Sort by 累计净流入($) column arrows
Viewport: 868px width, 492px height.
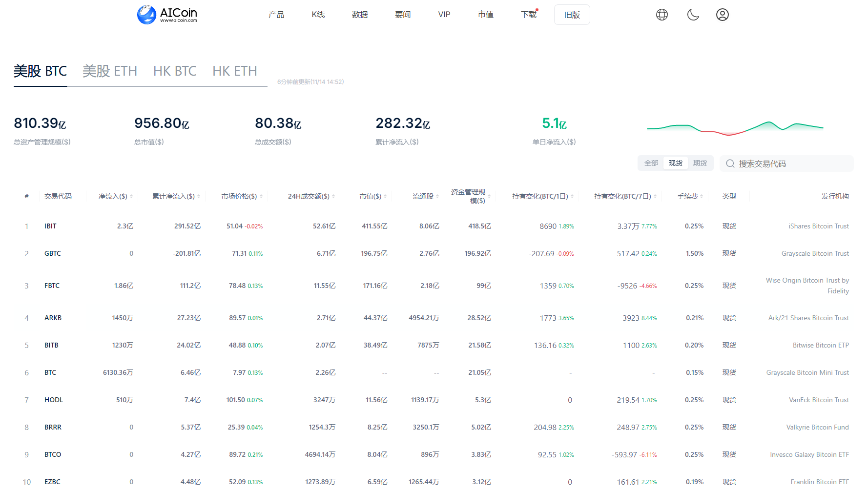tap(199, 196)
